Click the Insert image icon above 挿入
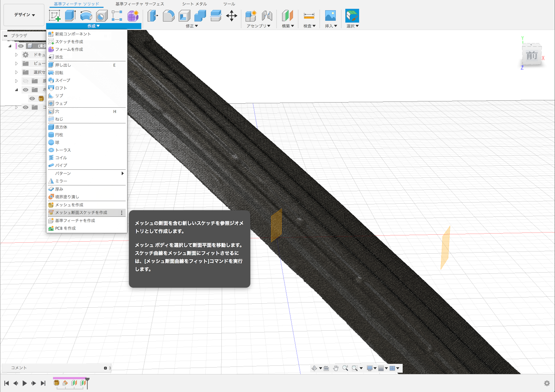The height and width of the screenshot is (392, 555). [x=330, y=16]
